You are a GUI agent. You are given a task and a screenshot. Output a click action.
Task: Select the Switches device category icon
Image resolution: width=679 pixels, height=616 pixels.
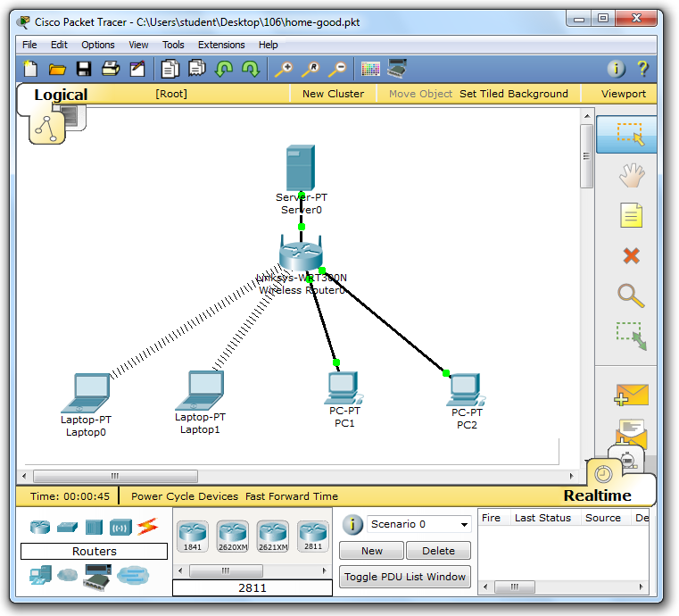coord(67,527)
